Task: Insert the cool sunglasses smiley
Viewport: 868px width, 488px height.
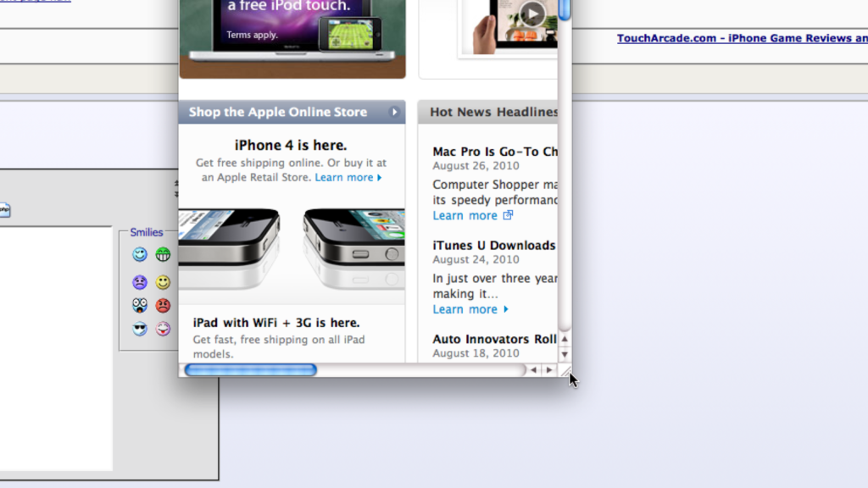Action: tap(140, 329)
